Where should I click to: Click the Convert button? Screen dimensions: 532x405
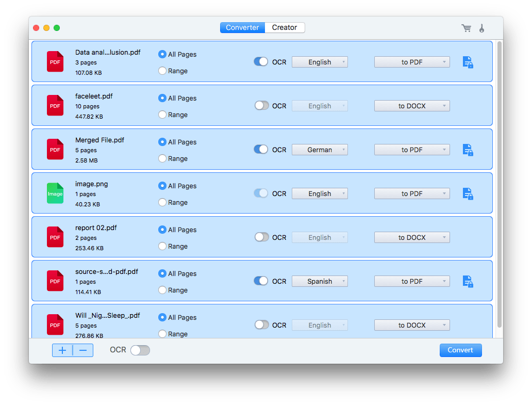[460, 350]
